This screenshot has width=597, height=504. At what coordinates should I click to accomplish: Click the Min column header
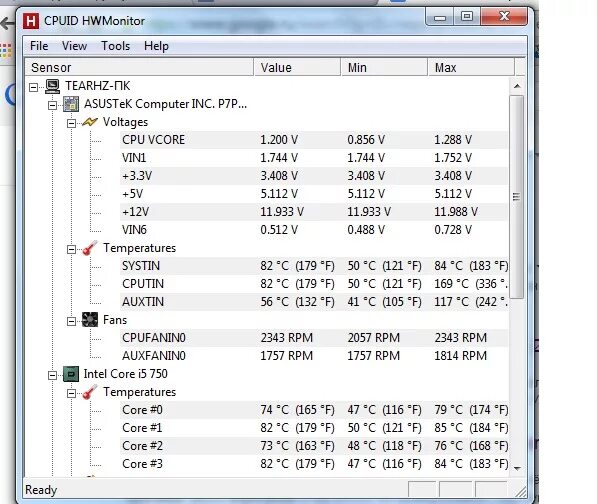[384, 67]
